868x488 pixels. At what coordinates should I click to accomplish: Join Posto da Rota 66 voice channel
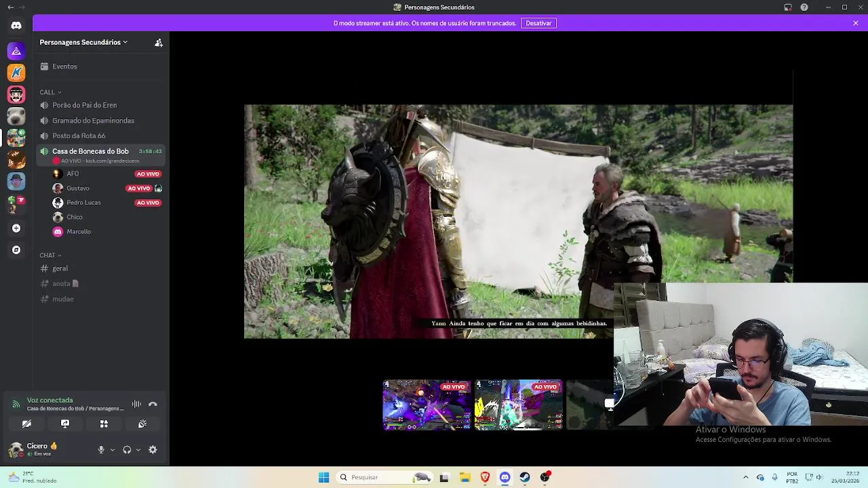[101, 136]
